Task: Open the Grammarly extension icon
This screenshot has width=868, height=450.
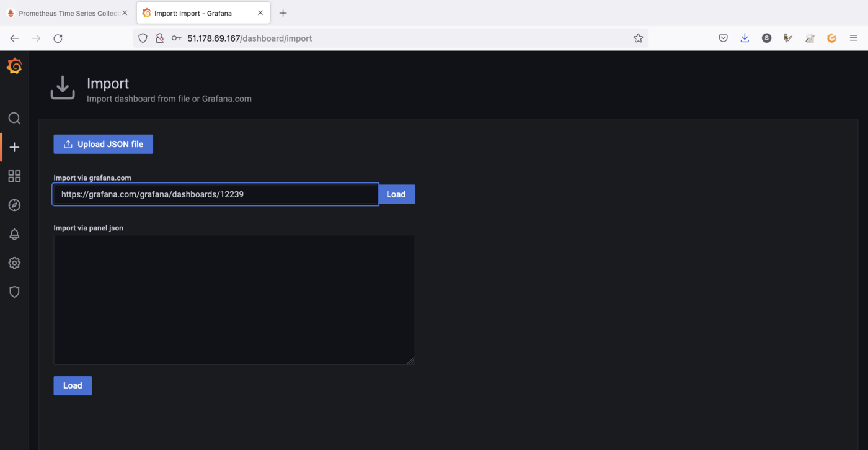Action: (x=831, y=38)
